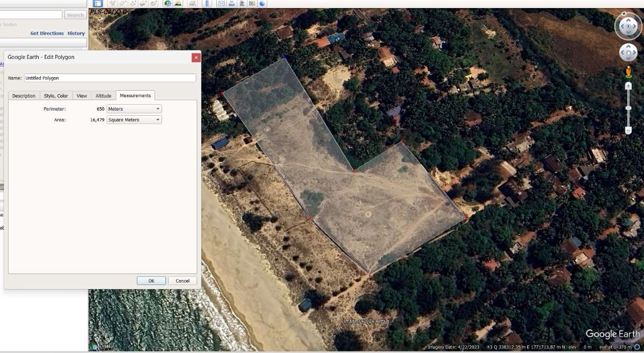Click the search text input field
Screen dimensions: 644x353
click(x=31, y=15)
